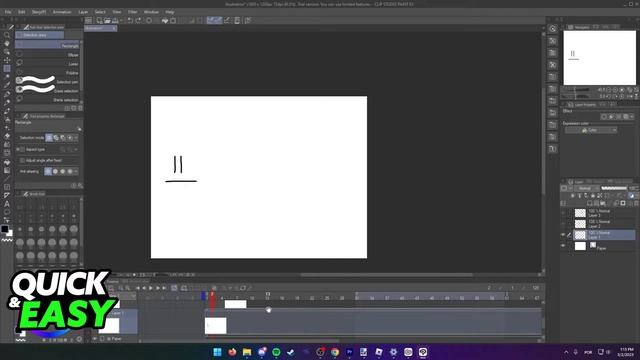
Task: Click the Navigator canvas thumbnail
Action: (600, 58)
